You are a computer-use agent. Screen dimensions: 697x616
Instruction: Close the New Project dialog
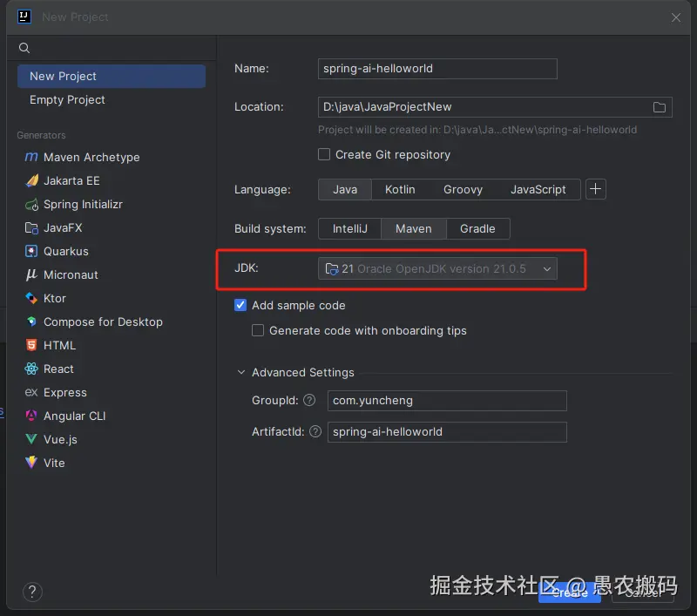676,17
